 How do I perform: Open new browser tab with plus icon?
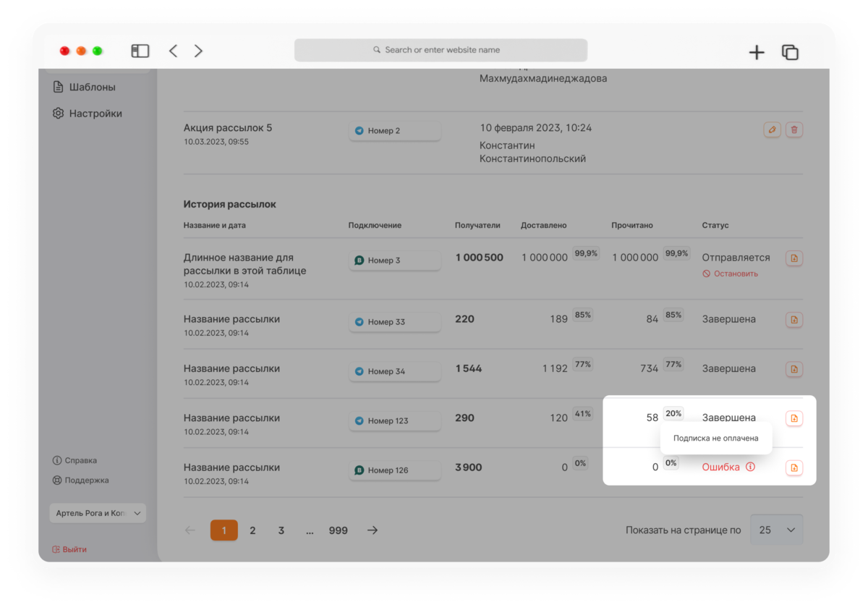coord(757,52)
